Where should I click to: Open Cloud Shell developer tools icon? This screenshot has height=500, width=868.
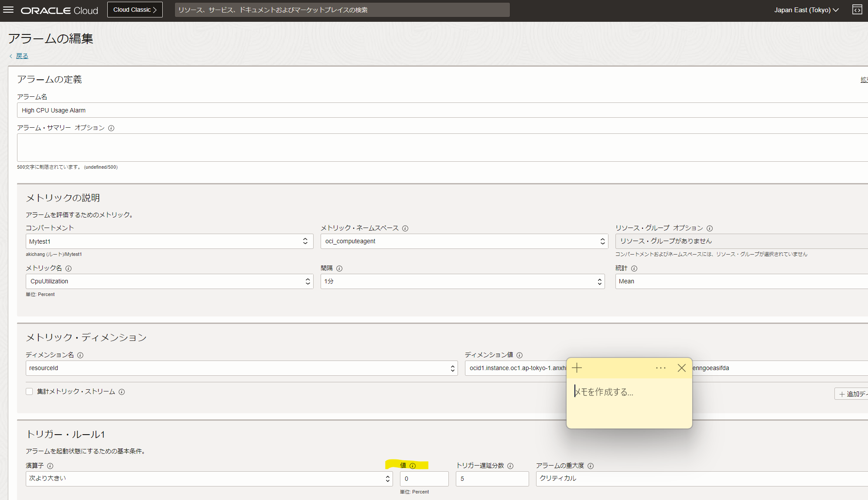coord(857,10)
